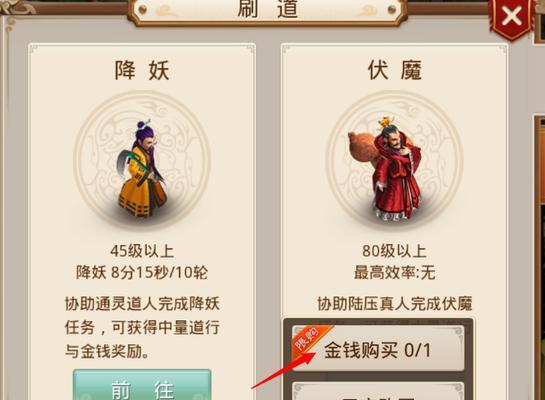The image size is (545, 400).
Task: Select the 伏魔 heading
Action: (x=394, y=70)
